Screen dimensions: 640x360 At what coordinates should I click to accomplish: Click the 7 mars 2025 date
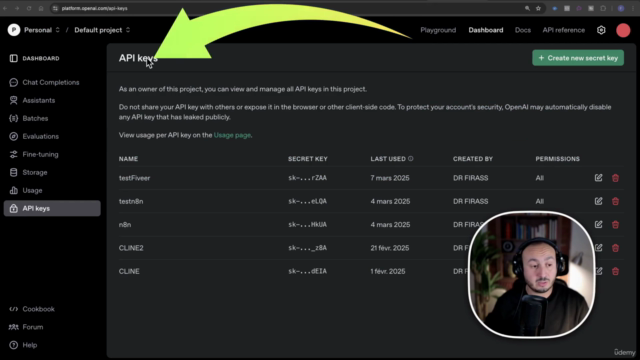point(390,178)
